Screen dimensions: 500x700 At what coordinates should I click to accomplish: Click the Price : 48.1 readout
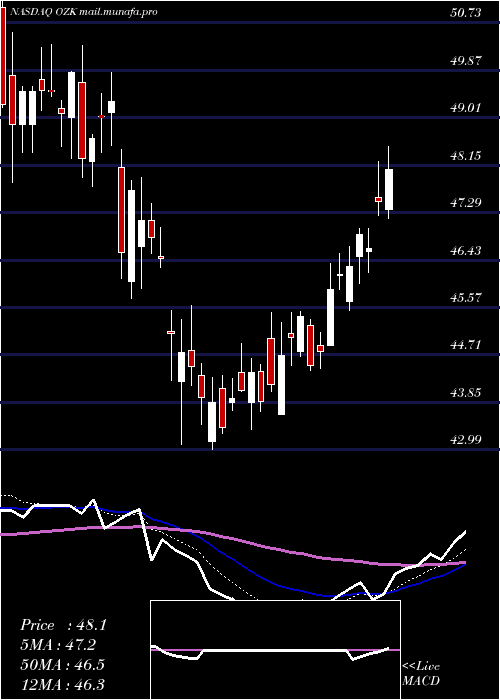point(63,625)
